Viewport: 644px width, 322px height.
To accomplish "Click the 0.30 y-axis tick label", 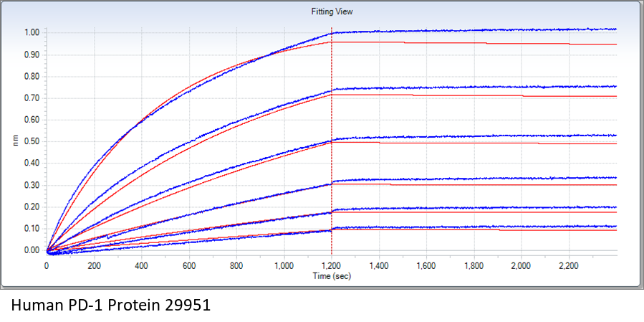I will [x=31, y=185].
